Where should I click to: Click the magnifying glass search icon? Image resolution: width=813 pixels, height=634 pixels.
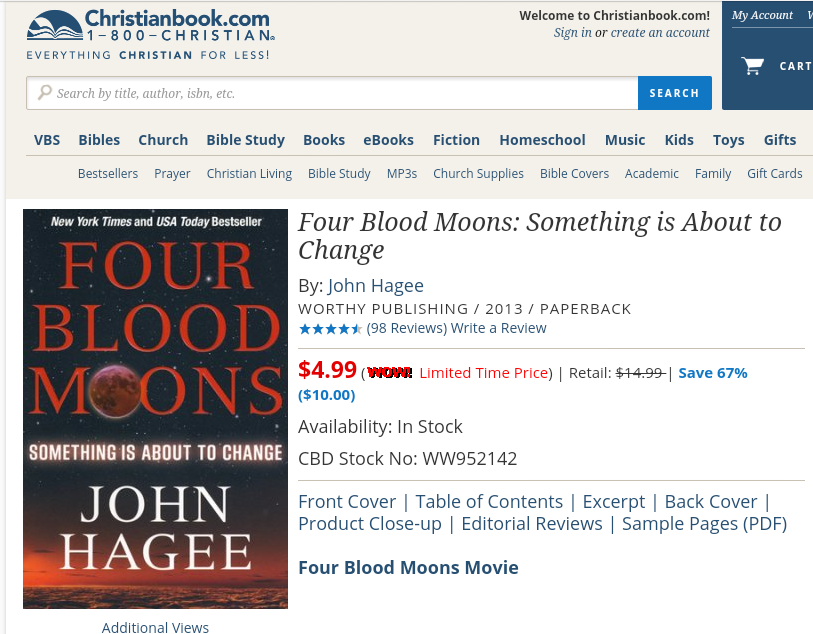pyautogui.click(x=45, y=93)
